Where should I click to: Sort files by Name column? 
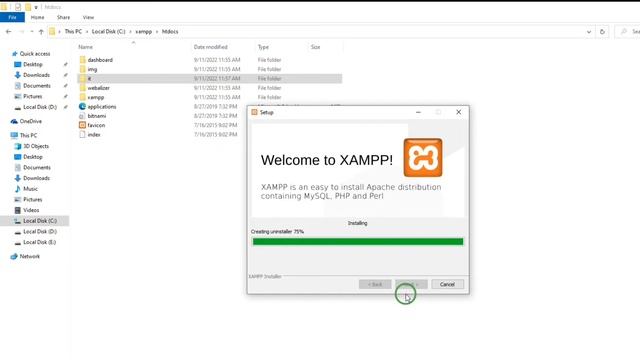pyautogui.click(x=85, y=47)
